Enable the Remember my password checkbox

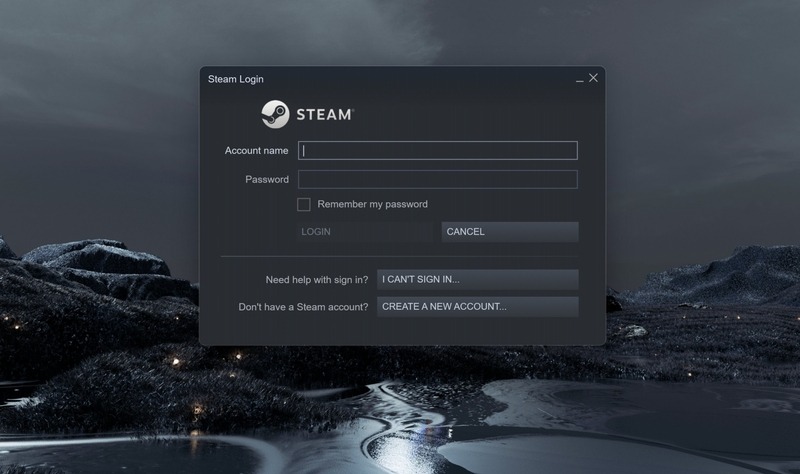point(304,205)
